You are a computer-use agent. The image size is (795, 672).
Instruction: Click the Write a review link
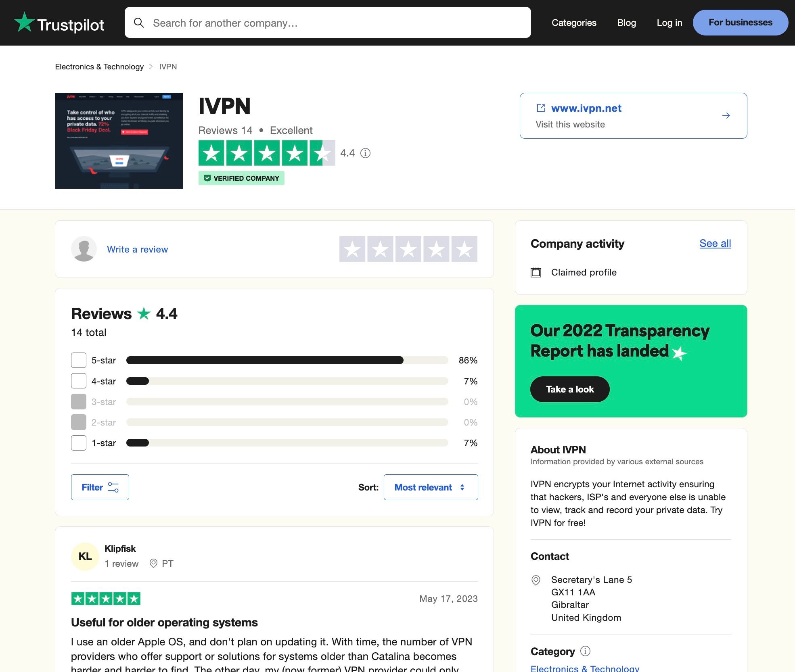click(x=137, y=249)
